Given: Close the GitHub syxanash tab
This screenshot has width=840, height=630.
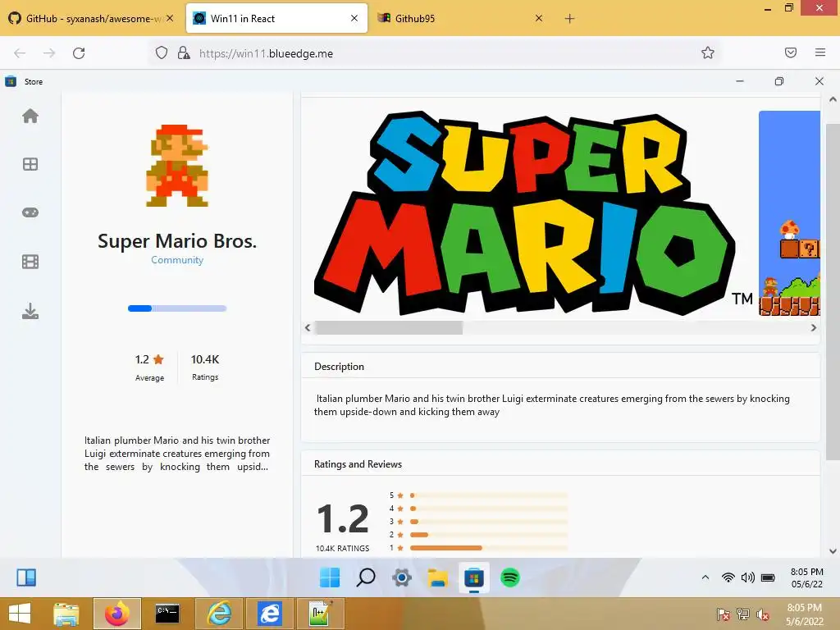Looking at the screenshot, I should [x=170, y=18].
